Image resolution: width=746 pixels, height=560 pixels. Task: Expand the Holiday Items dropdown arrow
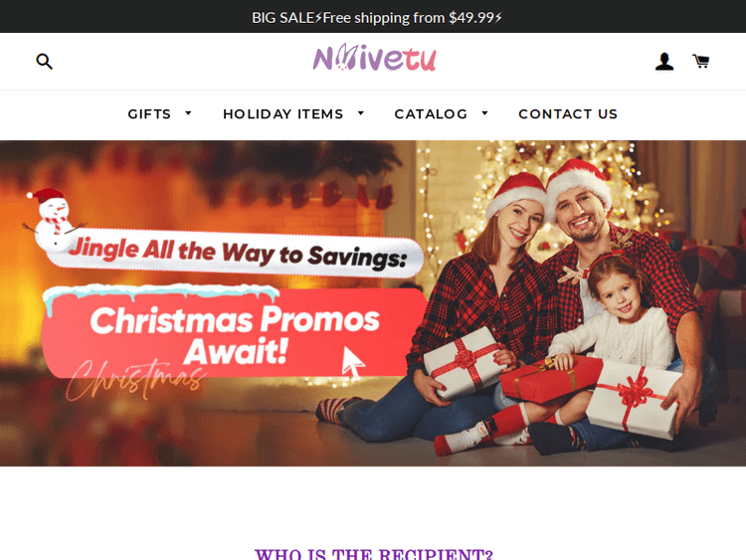click(361, 113)
